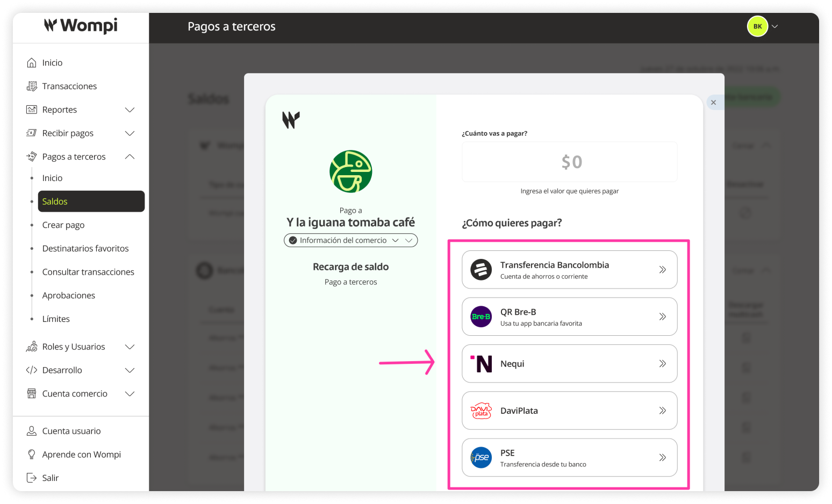
Task: Open Crear pago submenu item
Action: tap(63, 225)
